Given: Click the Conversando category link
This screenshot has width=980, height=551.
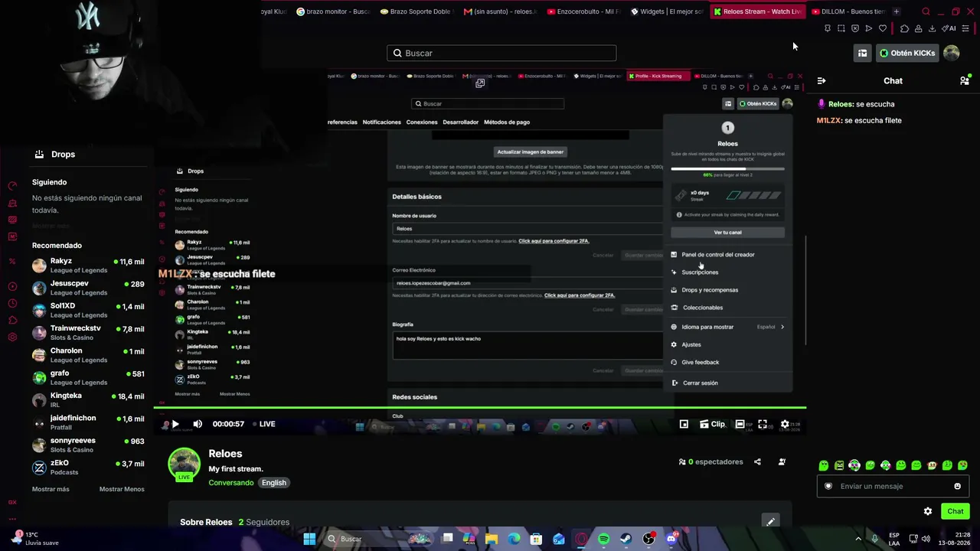Looking at the screenshot, I should pyautogui.click(x=230, y=483).
